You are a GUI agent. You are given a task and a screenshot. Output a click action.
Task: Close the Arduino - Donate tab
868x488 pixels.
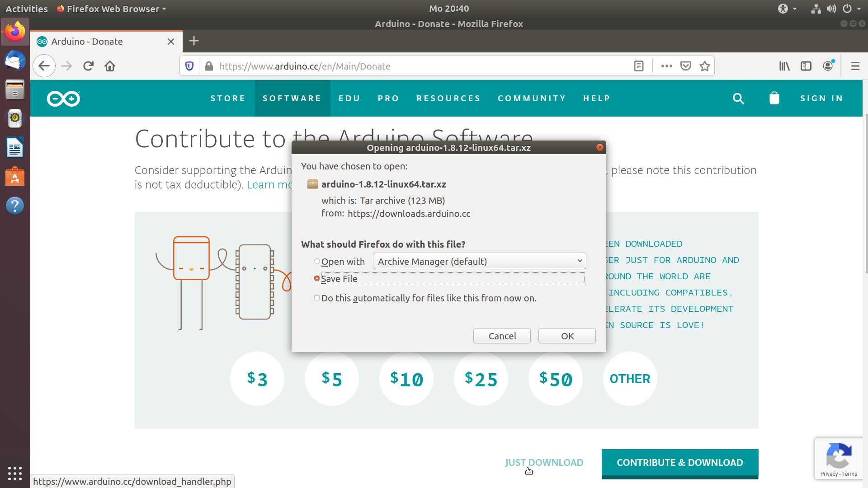pos(171,42)
